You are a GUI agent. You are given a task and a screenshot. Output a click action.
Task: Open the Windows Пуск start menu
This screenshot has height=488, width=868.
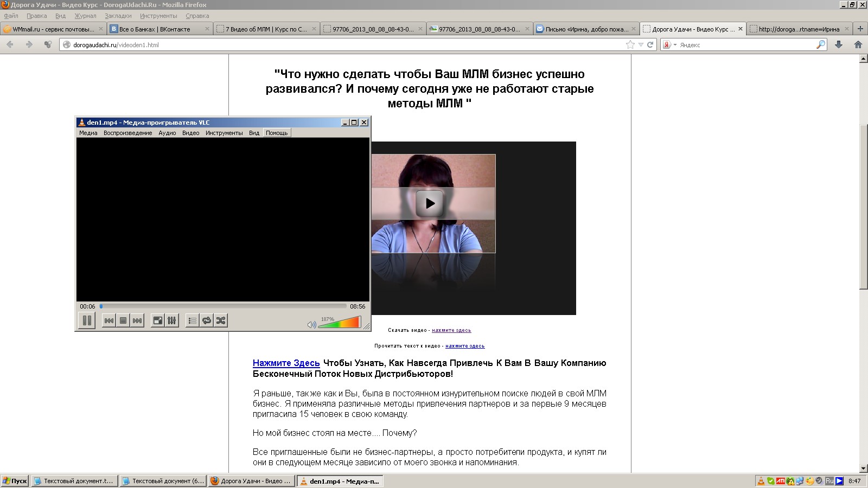(15, 481)
